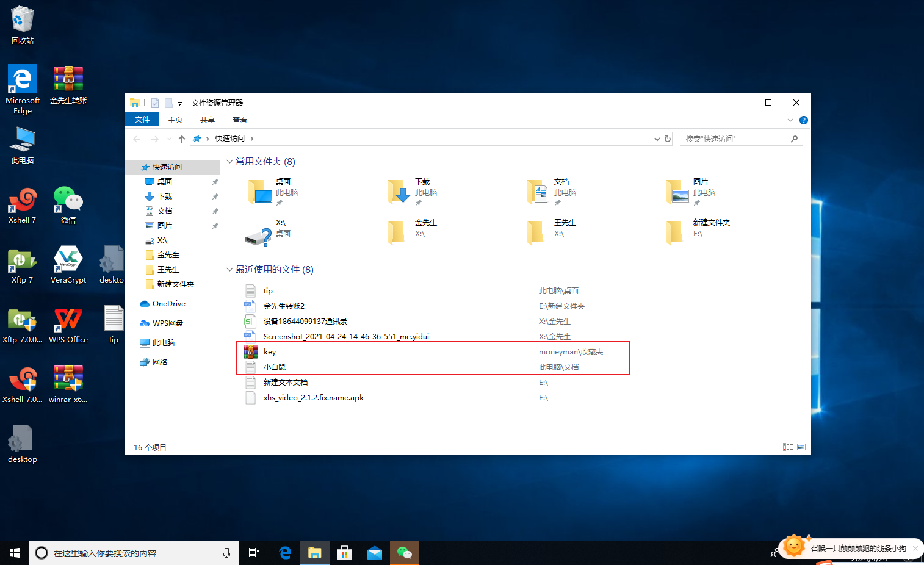The image size is (924, 565).
Task: Expand the ribbon with the chevron
Action: click(790, 120)
